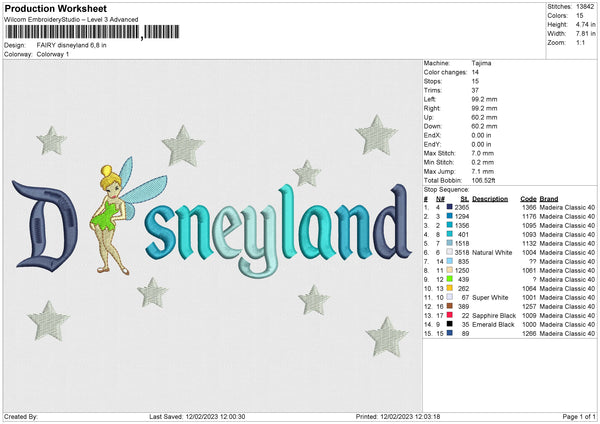Click thread code 1257
600x424 pixels.
(529, 306)
